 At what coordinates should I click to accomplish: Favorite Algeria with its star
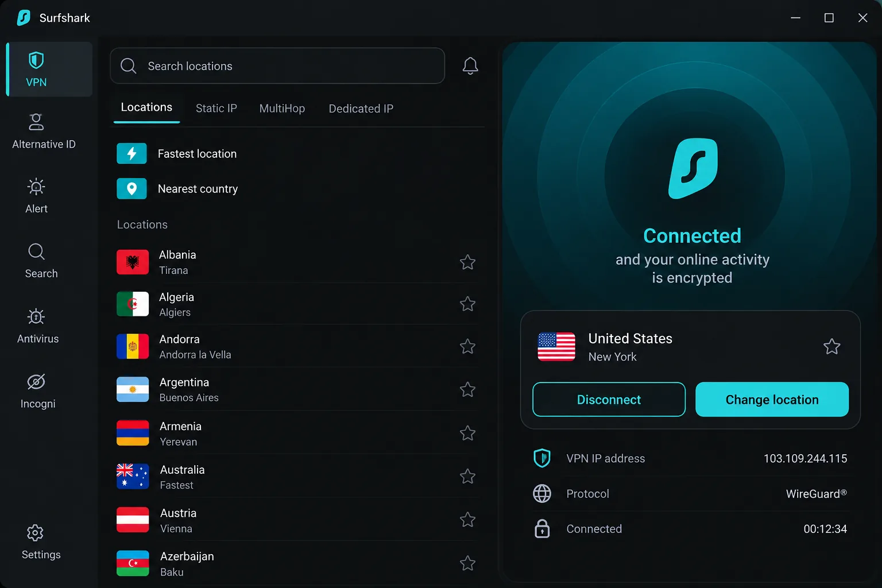467,304
